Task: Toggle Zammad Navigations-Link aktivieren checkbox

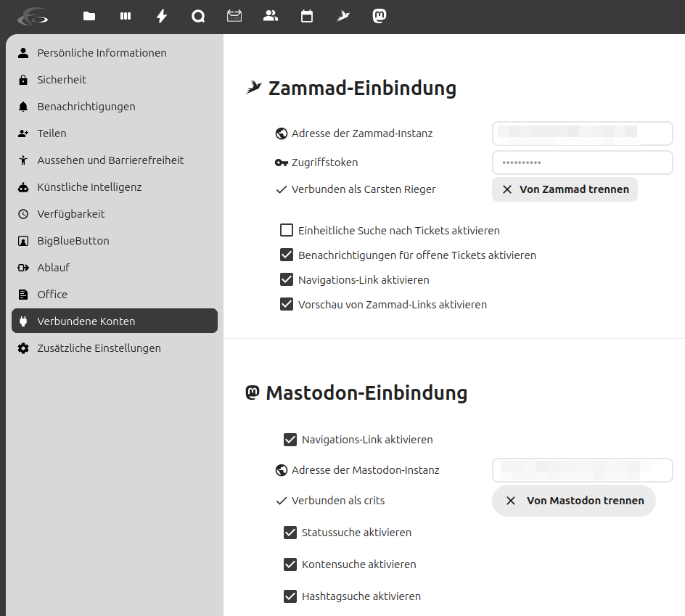Action: [287, 279]
